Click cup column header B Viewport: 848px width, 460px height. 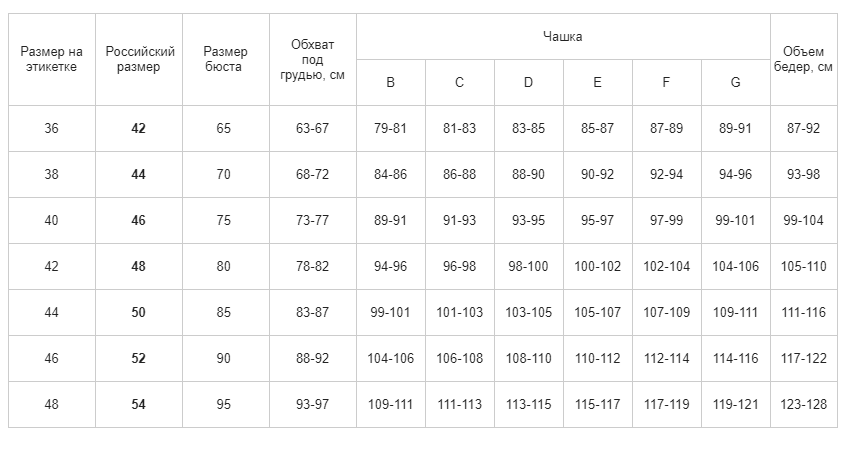pos(391,82)
